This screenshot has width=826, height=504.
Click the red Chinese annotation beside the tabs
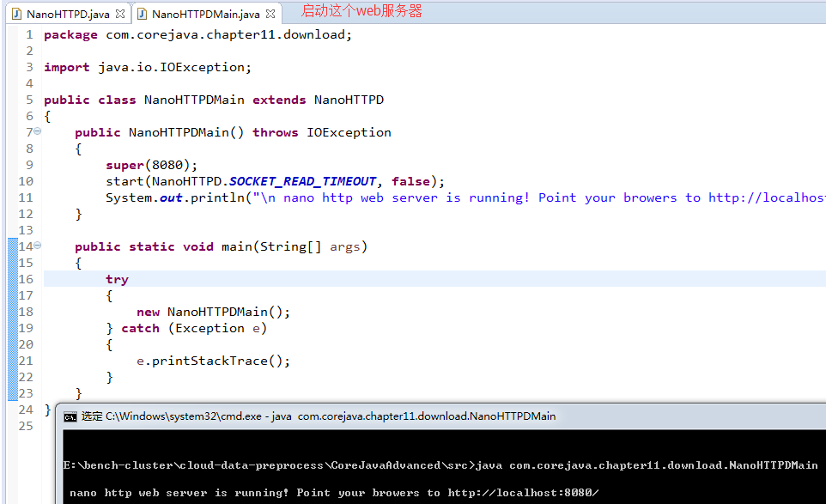[361, 10]
